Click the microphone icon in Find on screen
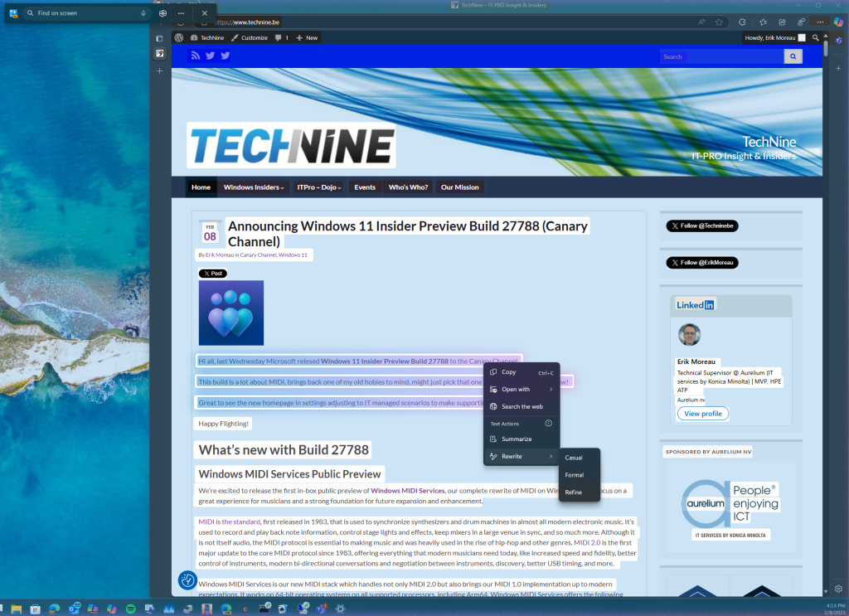Image resolution: width=849 pixels, height=616 pixels. point(143,13)
